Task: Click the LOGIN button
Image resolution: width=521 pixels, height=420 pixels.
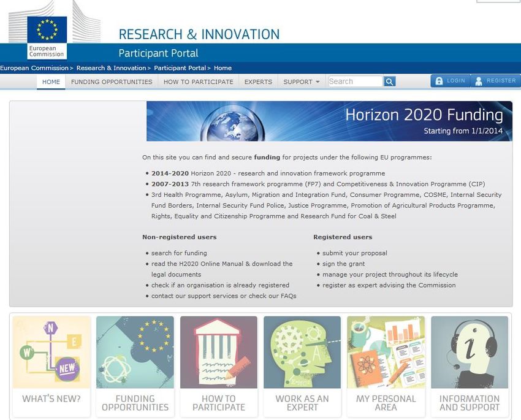Action: 451,81
